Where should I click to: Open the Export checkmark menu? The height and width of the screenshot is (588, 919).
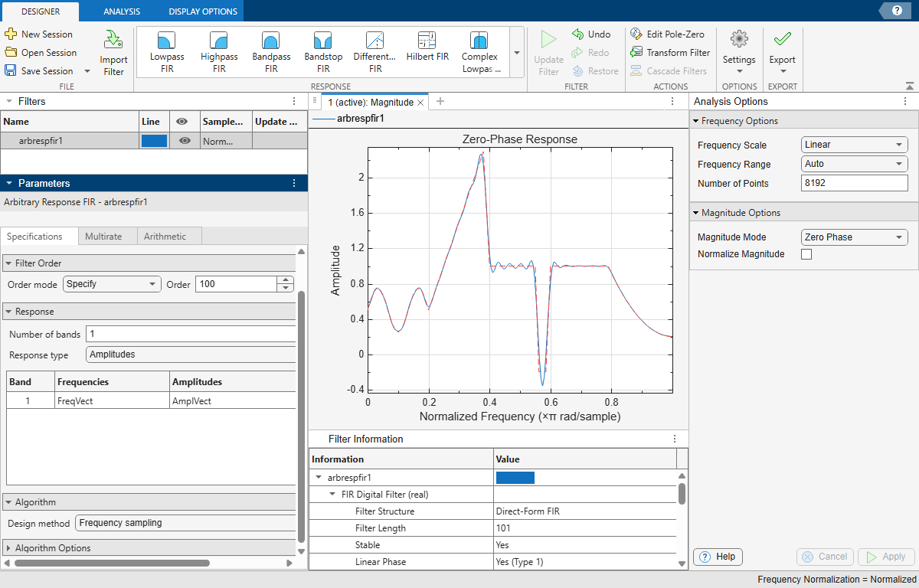pos(783,54)
